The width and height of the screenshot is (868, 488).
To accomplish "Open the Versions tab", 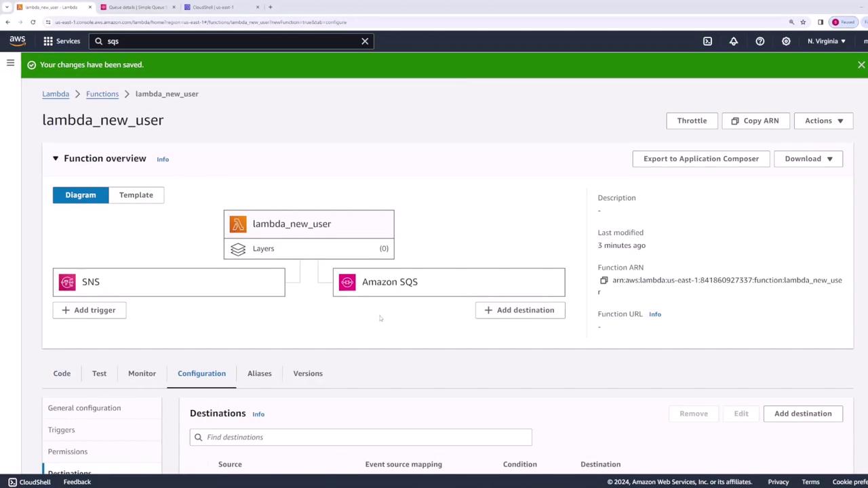I will click(308, 373).
